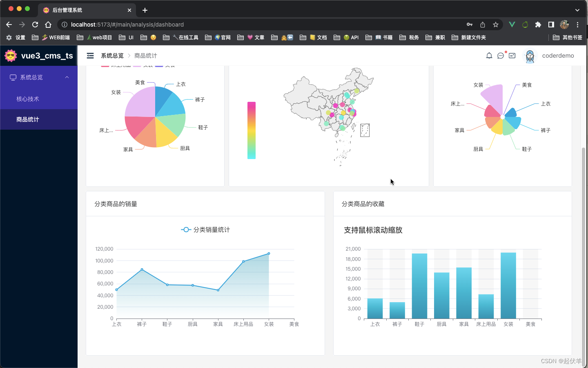Open extensions puzzle icon
Viewport: 588px width, 368px height.
coord(538,25)
